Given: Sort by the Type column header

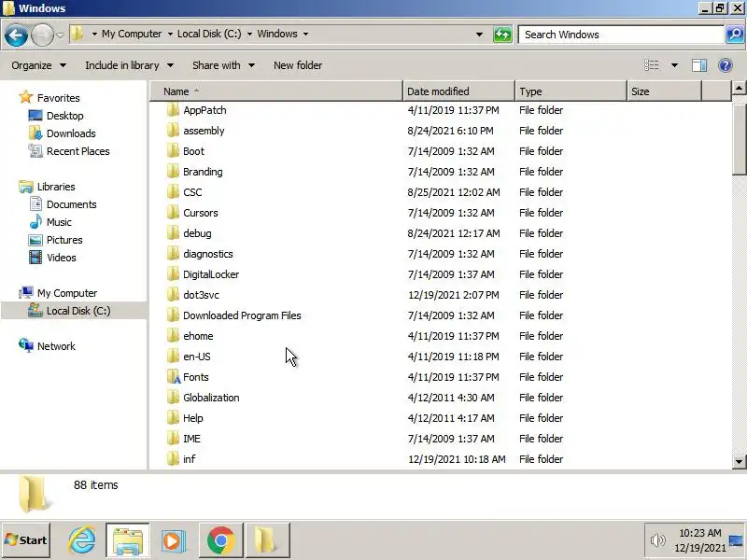Looking at the screenshot, I should [571, 91].
